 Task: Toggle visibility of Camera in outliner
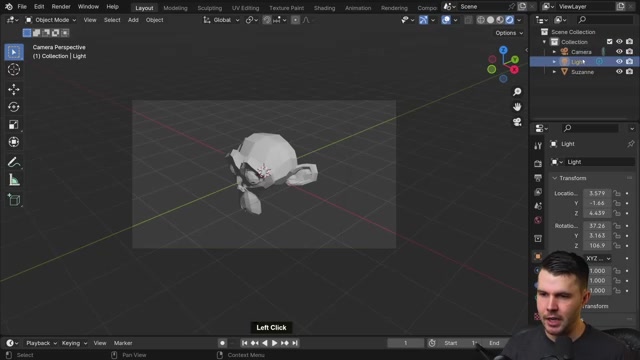[x=619, y=51]
